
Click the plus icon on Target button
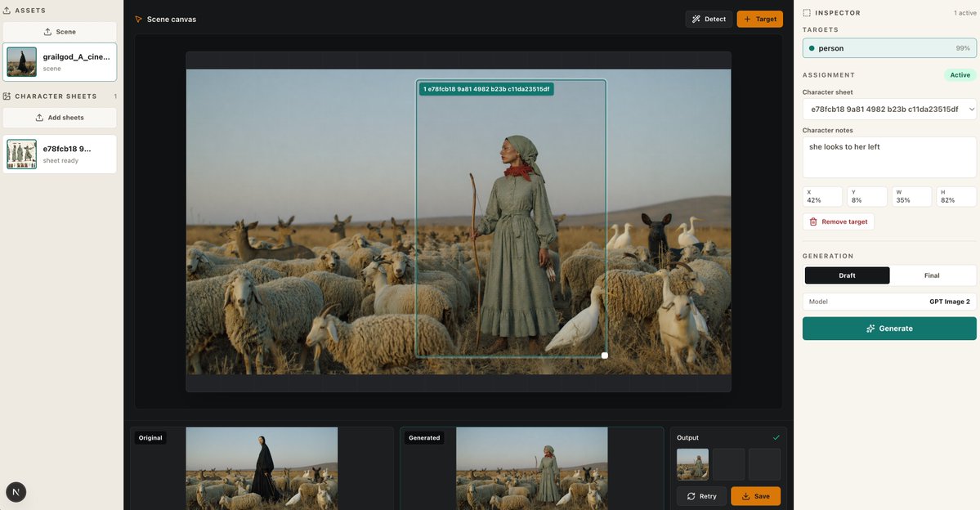(747, 20)
